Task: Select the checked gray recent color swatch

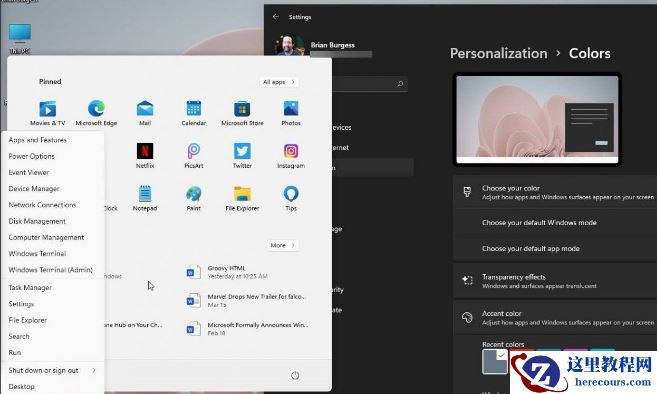Action: click(x=495, y=361)
